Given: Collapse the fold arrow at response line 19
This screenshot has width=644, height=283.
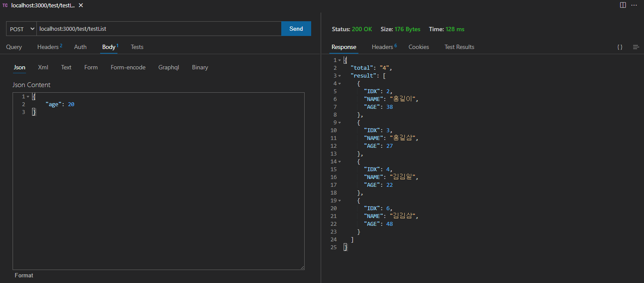Looking at the screenshot, I should [x=339, y=201].
